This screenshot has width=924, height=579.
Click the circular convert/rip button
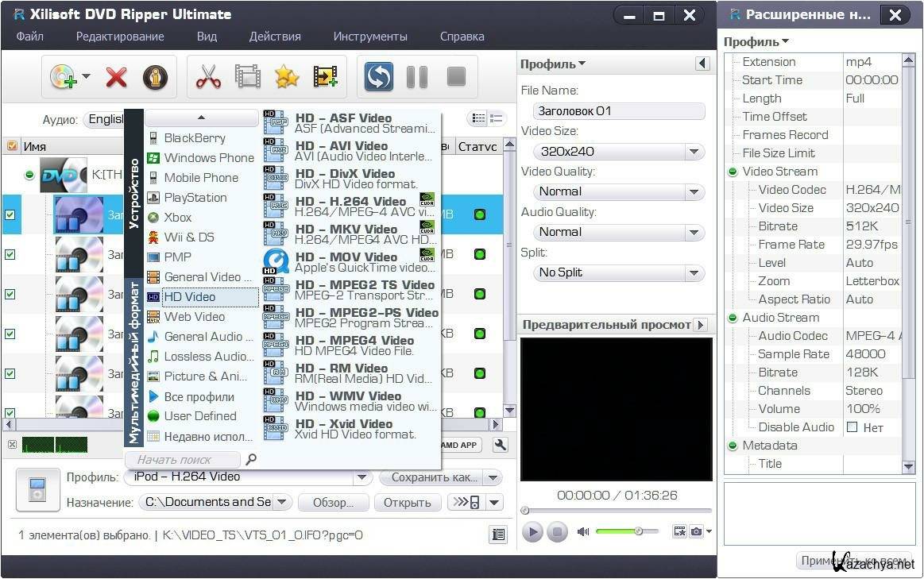379,77
